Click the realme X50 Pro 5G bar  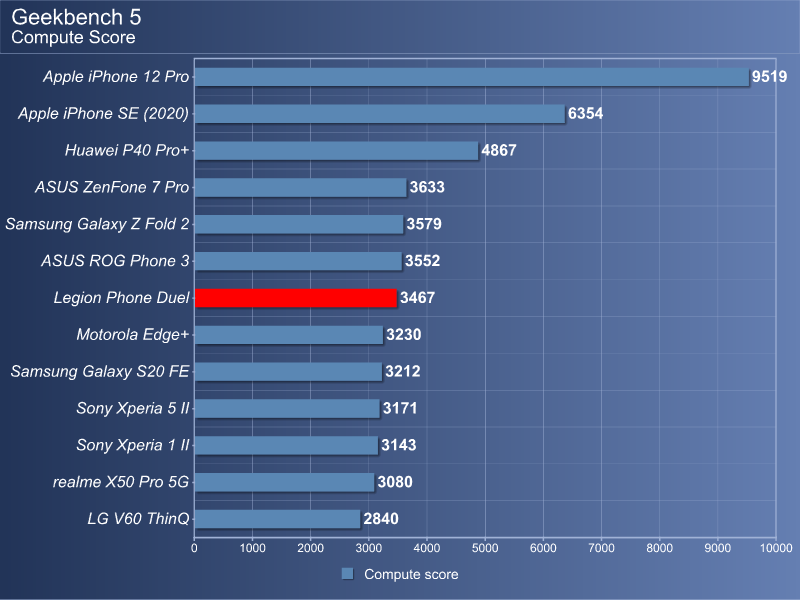point(284,482)
